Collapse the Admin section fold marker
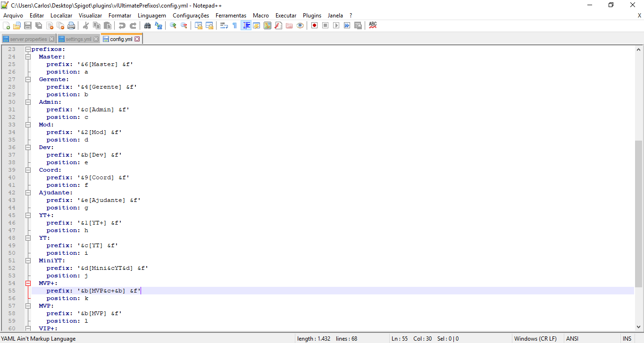 28,102
